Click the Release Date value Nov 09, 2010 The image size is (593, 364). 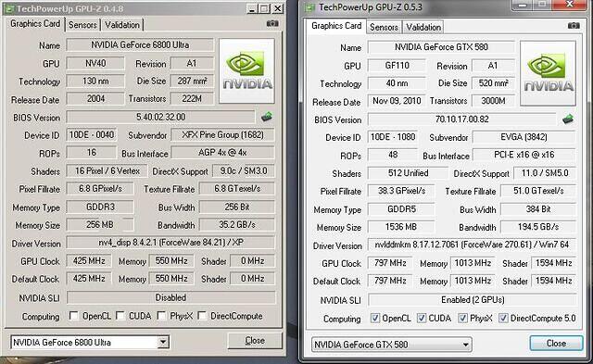[397, 101]
